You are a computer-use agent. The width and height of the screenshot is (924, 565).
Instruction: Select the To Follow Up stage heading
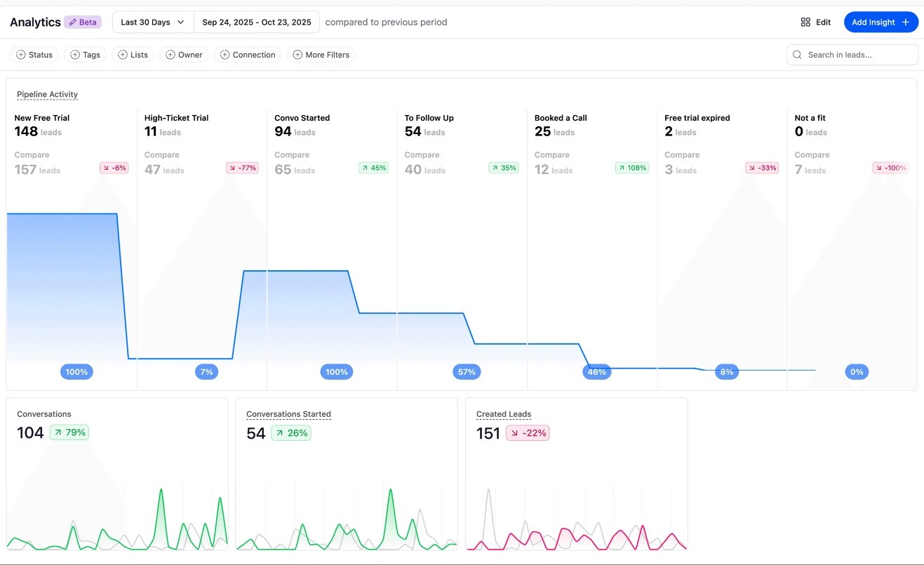[x=429, y=118]
